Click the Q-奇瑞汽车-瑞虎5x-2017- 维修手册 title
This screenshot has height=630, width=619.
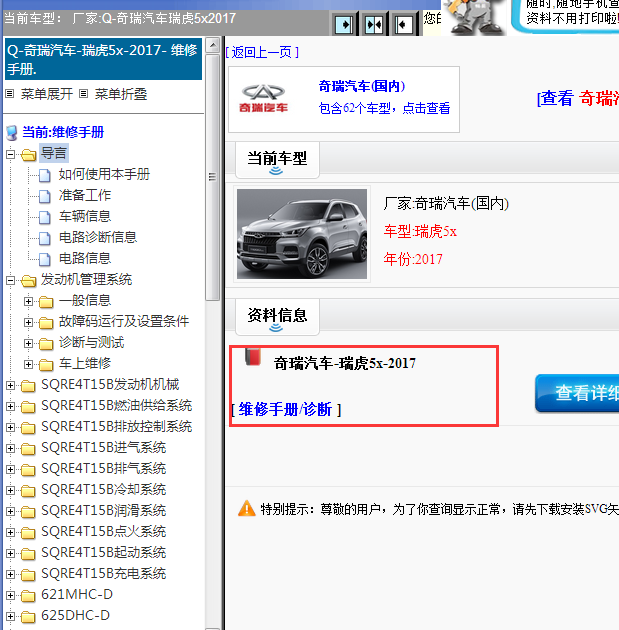(x=103, y=59)
